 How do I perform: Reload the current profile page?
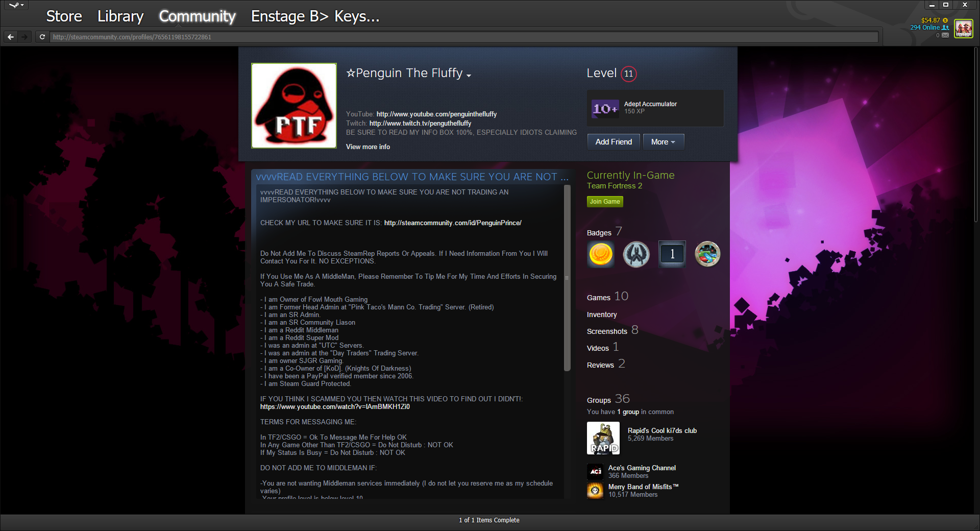[x=42, y=37]
